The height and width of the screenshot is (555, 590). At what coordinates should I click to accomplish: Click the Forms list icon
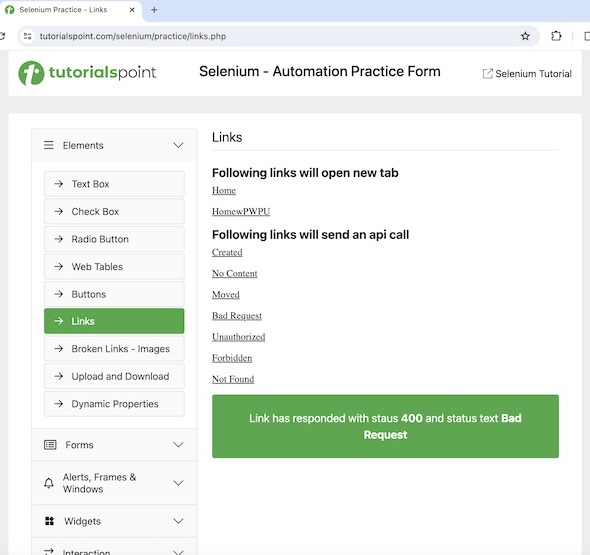(x=50, y=445)
